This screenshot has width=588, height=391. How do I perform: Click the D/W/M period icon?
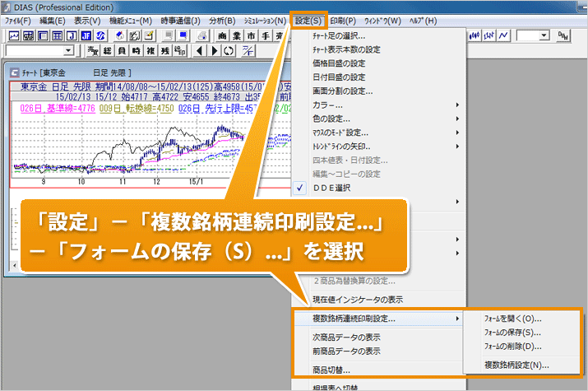[x=564, y=36]
